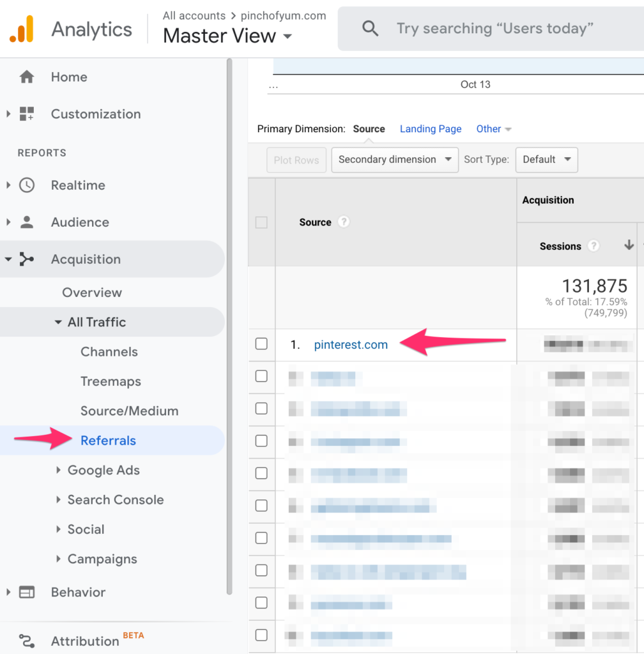Expand the Campaigns submenu
The image size is (644, 654).
(58, 559)
